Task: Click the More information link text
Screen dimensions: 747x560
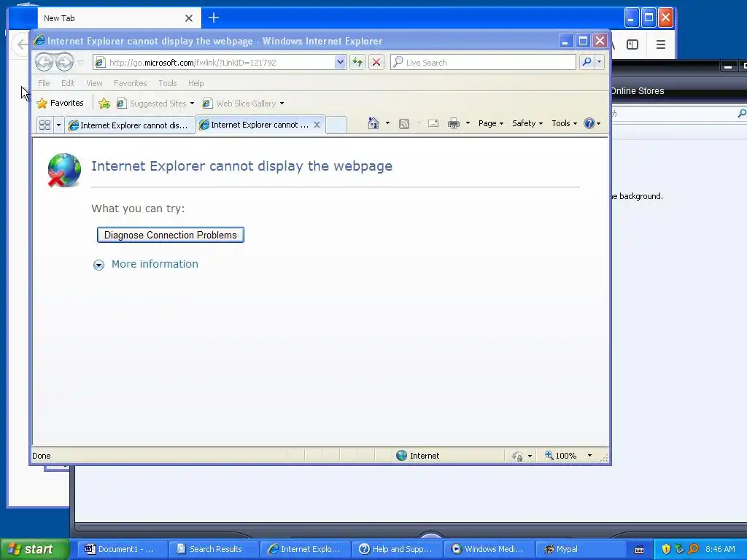Action: pos(155,264)
